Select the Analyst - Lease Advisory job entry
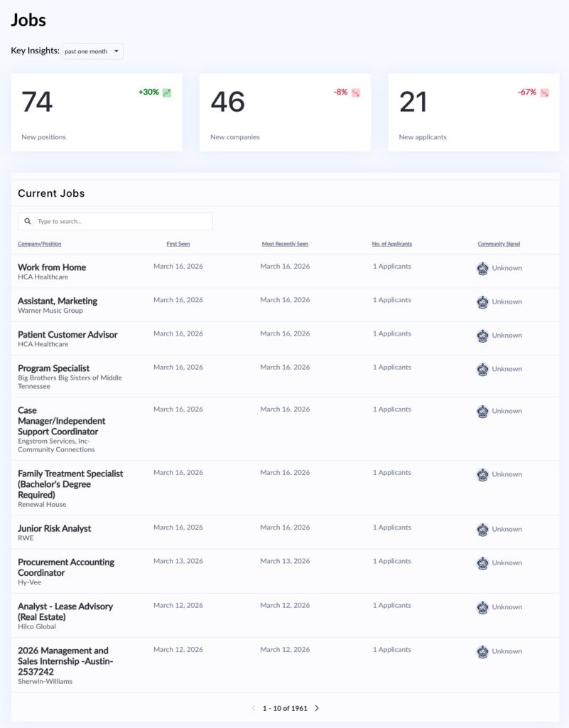569x728 pixels. tap(65, 606)
